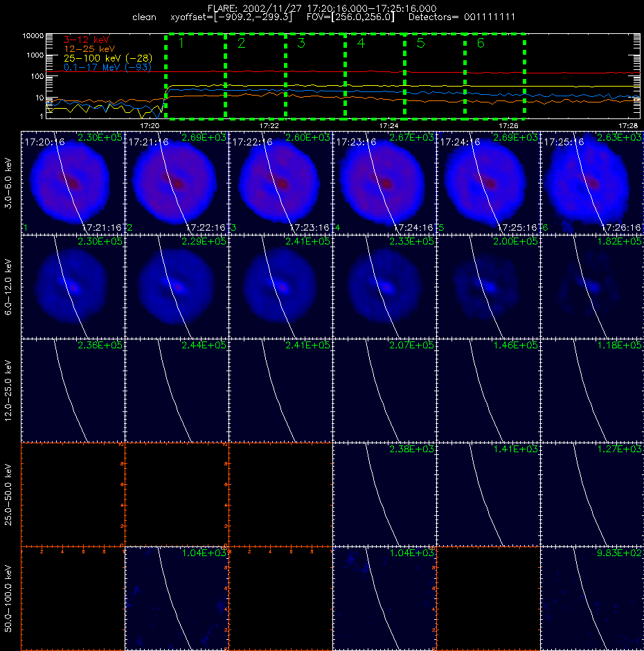Click the '17:28' time axis label
This screenshot has width=644, height=651.
(628, 125)
